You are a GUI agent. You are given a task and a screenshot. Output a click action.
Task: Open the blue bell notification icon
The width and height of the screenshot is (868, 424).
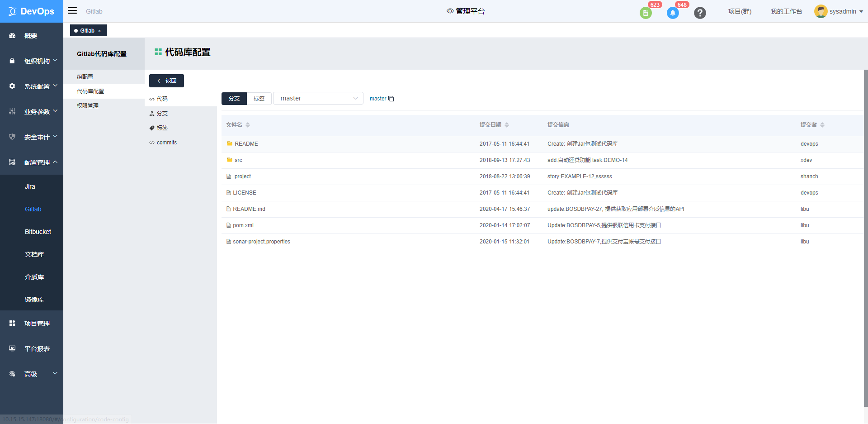tap(673, 13)
